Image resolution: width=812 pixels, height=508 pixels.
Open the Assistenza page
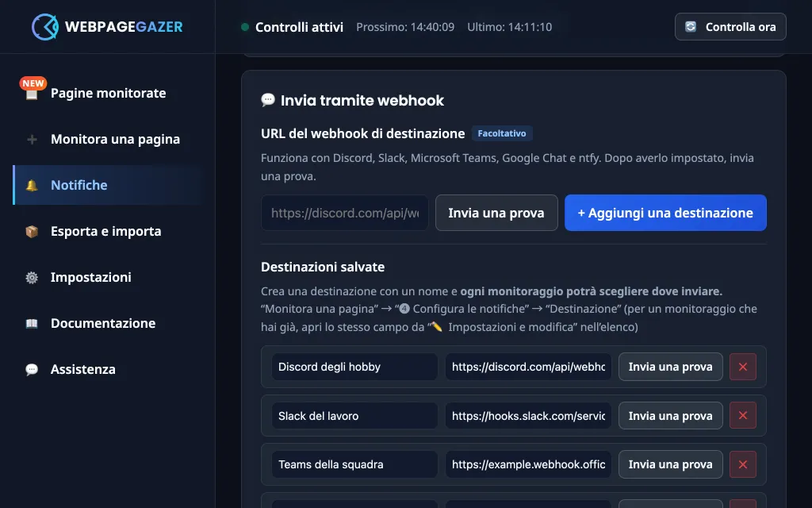tap(108, 370)
